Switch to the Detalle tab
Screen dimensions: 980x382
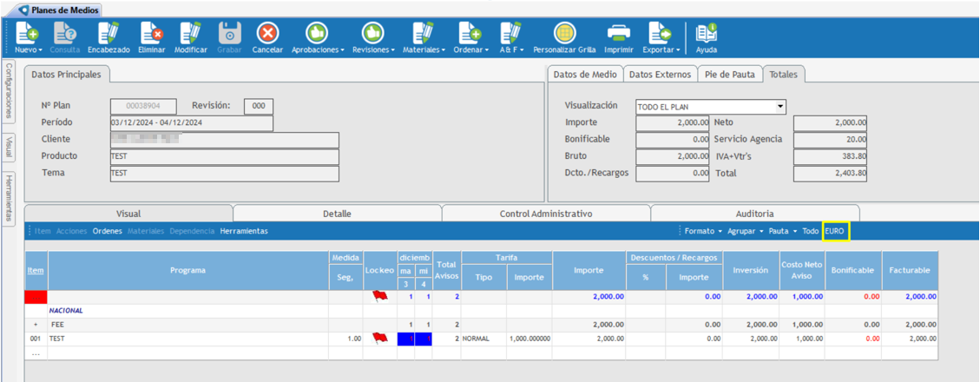click(337, 214)
